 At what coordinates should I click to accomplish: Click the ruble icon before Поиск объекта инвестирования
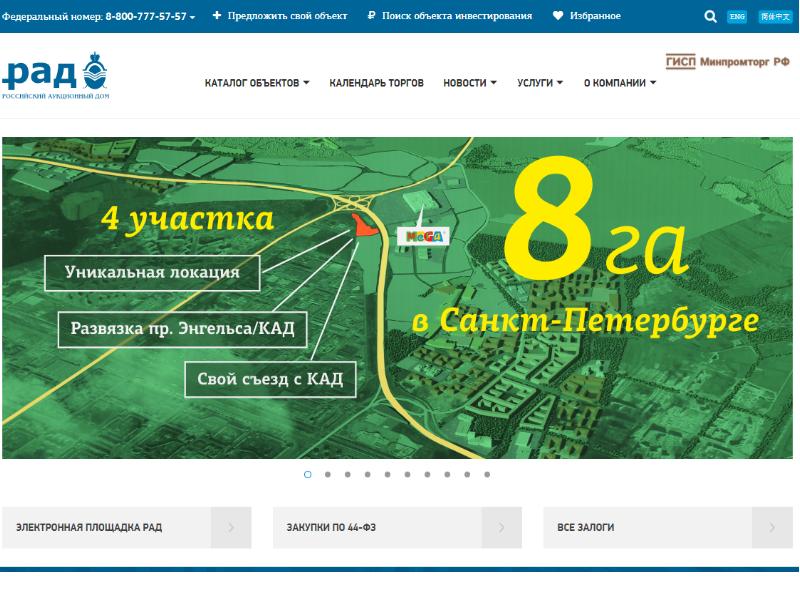(x=371, y=16)
